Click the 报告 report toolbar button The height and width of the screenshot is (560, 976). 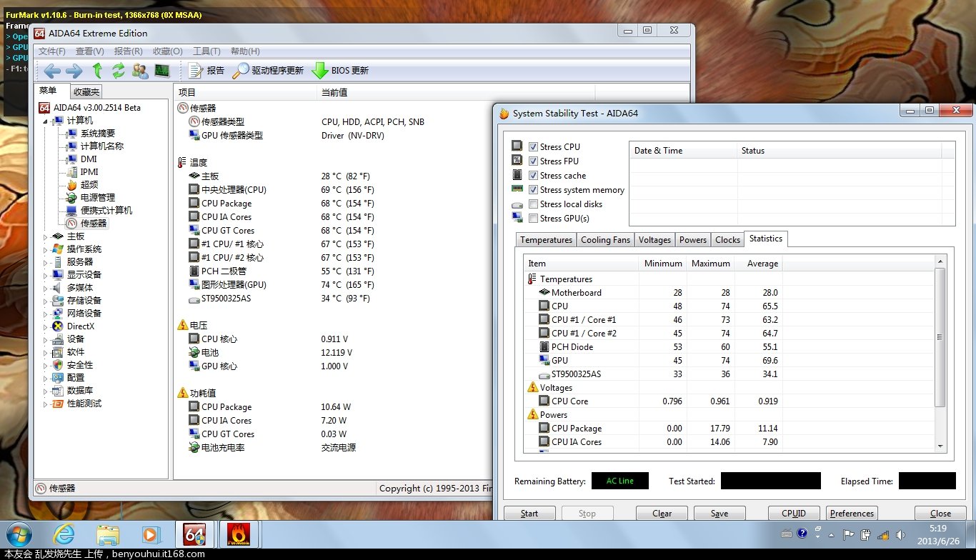pos(207,71)
